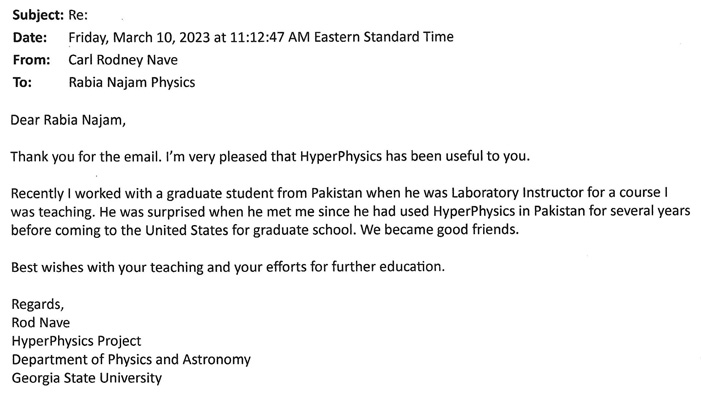Viewport: 701px width, 404px height.
Task: Select the "Re:" subject text
Action: coord(78,15)
